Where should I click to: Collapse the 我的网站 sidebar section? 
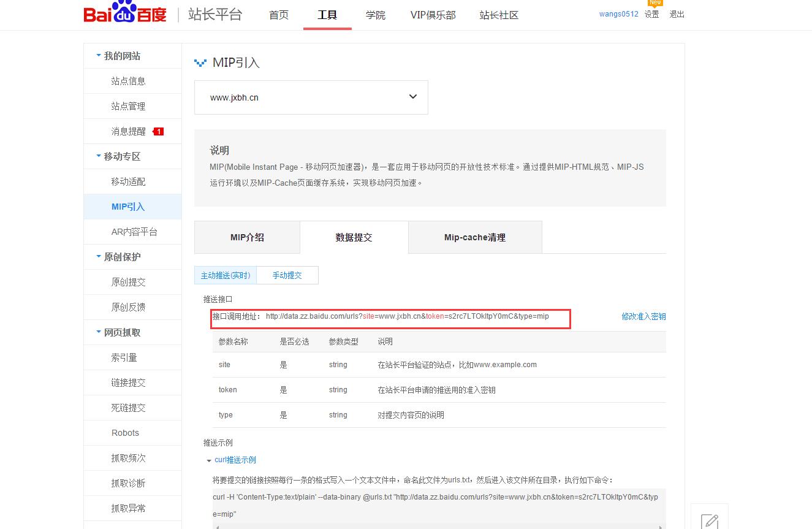(99, 56)
